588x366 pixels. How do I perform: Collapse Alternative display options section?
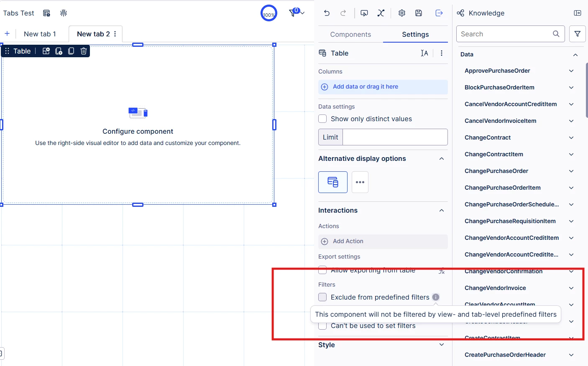442,159
